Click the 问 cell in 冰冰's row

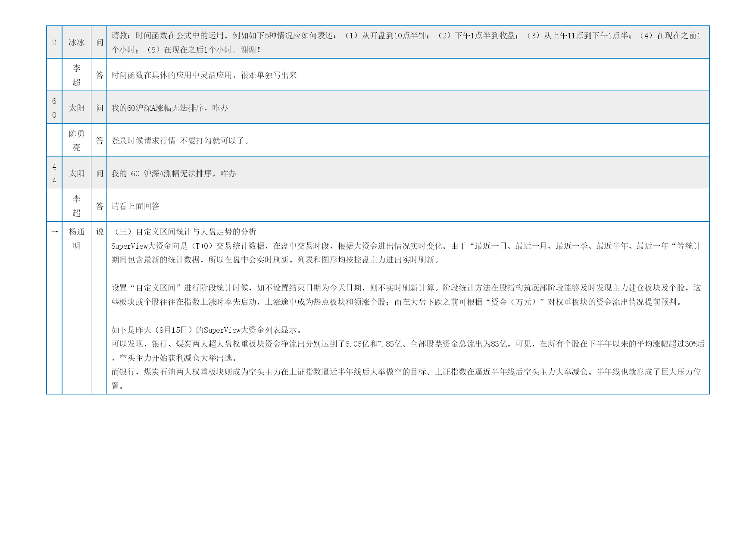pyautogui.click(x=100, y=42)
